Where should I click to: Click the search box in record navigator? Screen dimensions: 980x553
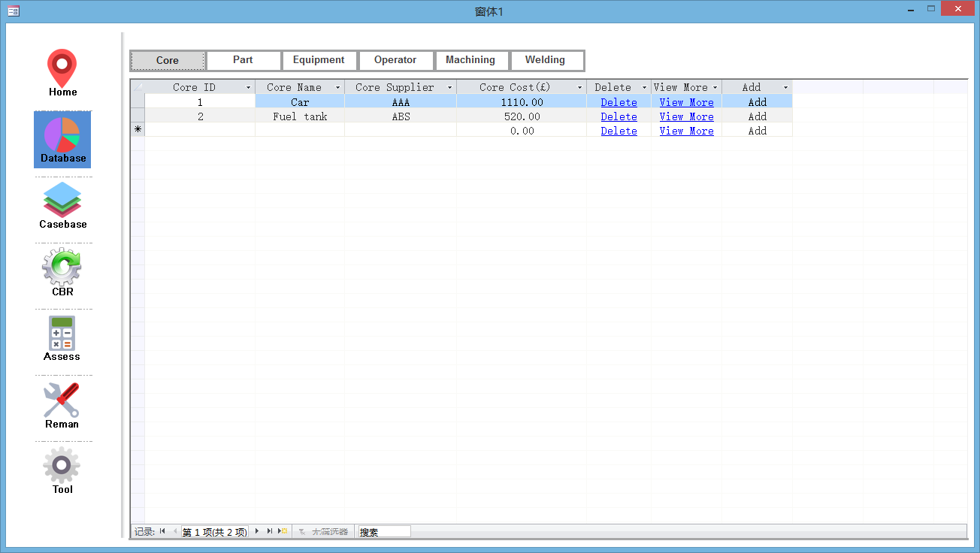[x=384, y=531]
